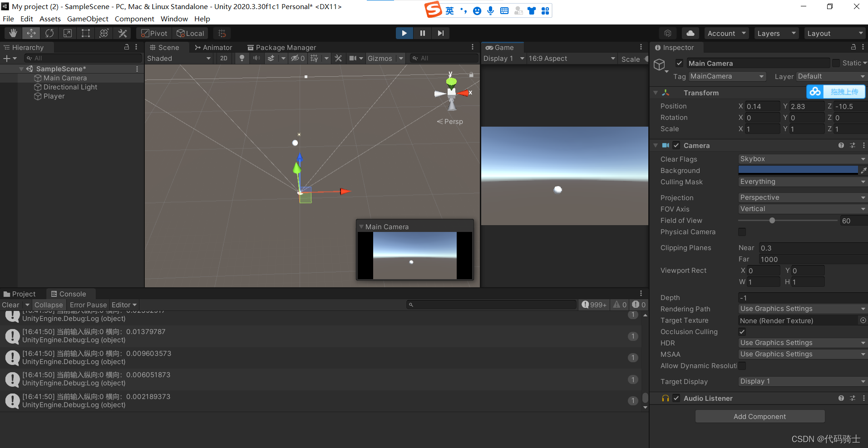This screenshot has height=448, width=868.
Task: Switch to the Animator tab
Action: [213, 47]
